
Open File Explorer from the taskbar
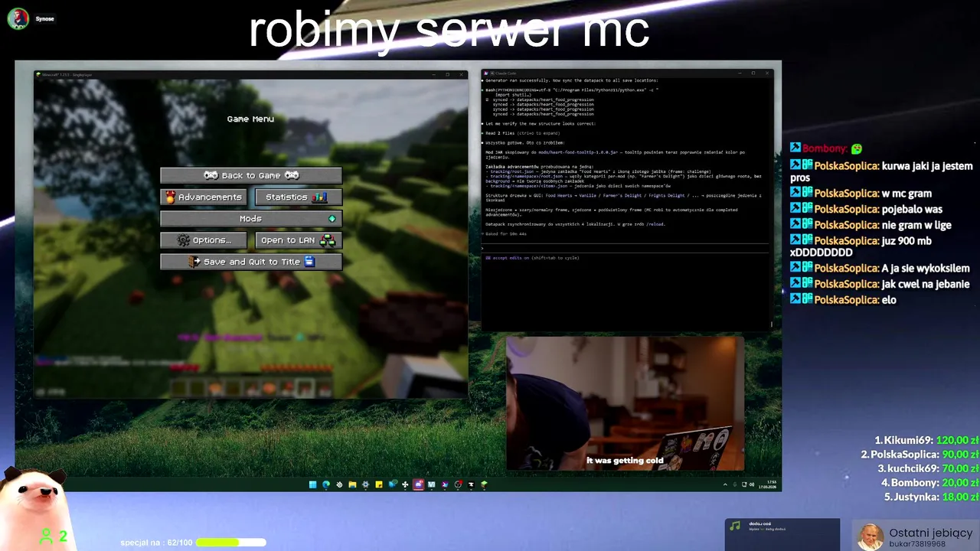352,484
